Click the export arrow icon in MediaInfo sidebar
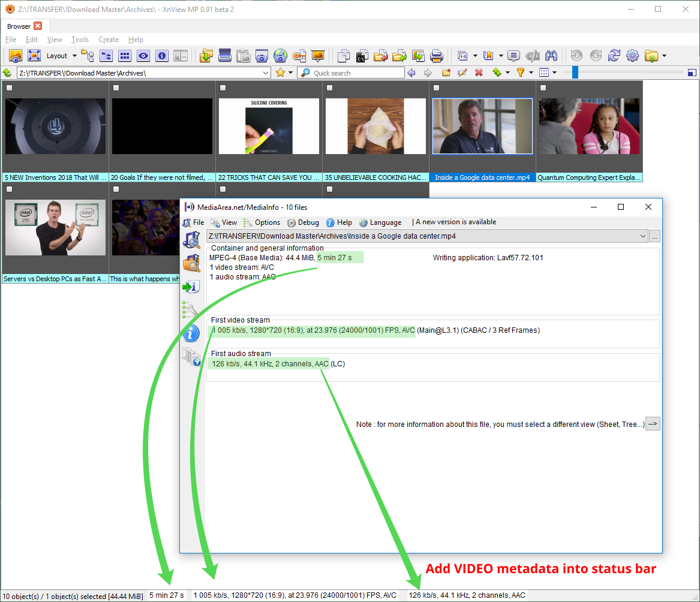Viewport: 700px width, 602px height. click(x=191, y=287)
